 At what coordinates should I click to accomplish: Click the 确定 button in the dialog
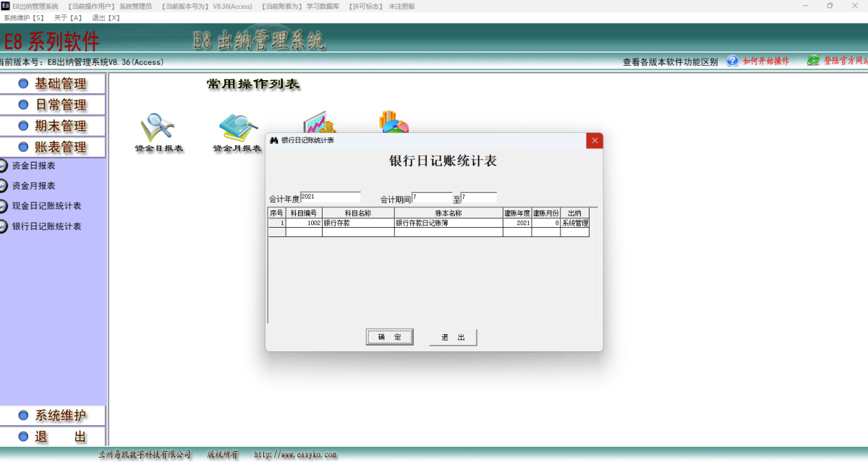tap(389, 337)
